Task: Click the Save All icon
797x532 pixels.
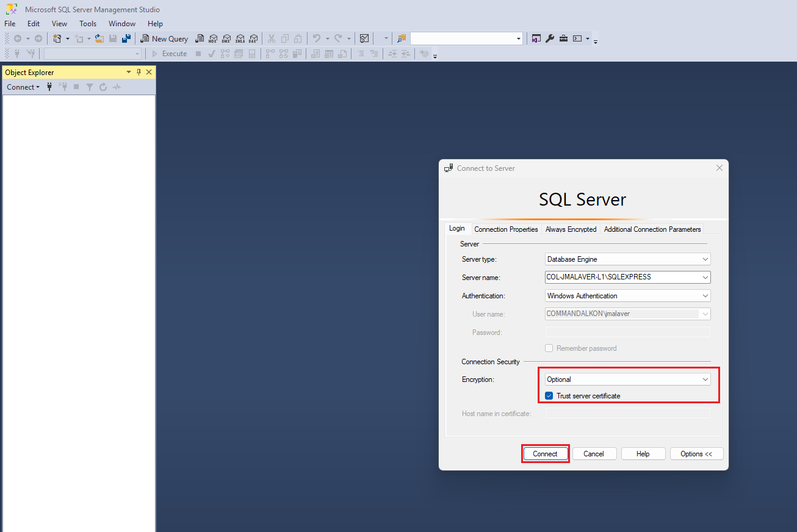Action: [126, 38]
